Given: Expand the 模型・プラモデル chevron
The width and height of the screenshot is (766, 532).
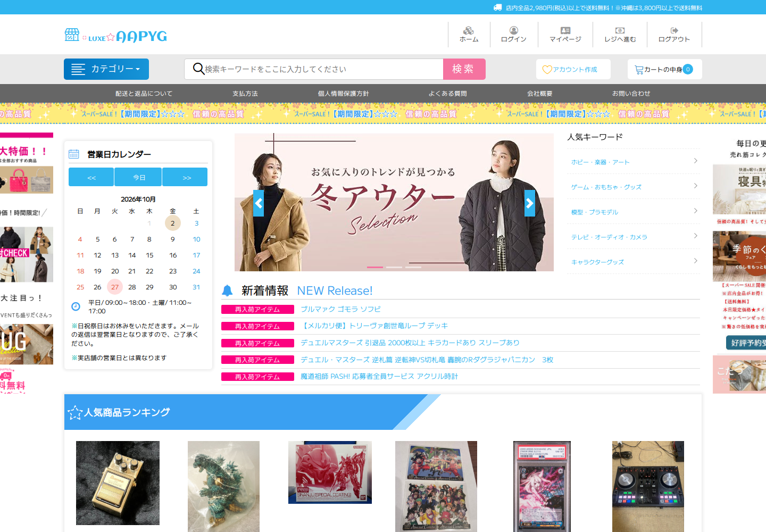Looking at the screenshot, I should [x=696, y=211].
